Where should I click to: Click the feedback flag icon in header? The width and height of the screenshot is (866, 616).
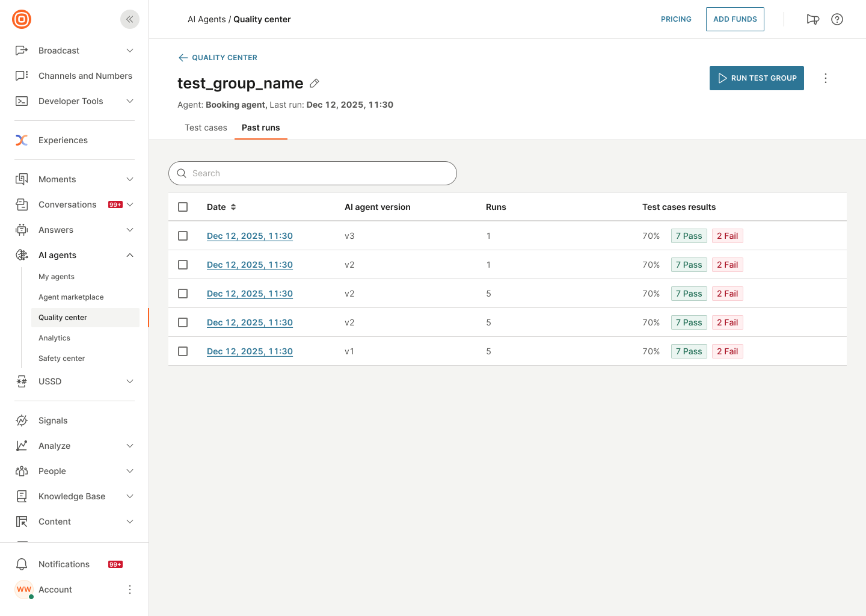(812, 19)
